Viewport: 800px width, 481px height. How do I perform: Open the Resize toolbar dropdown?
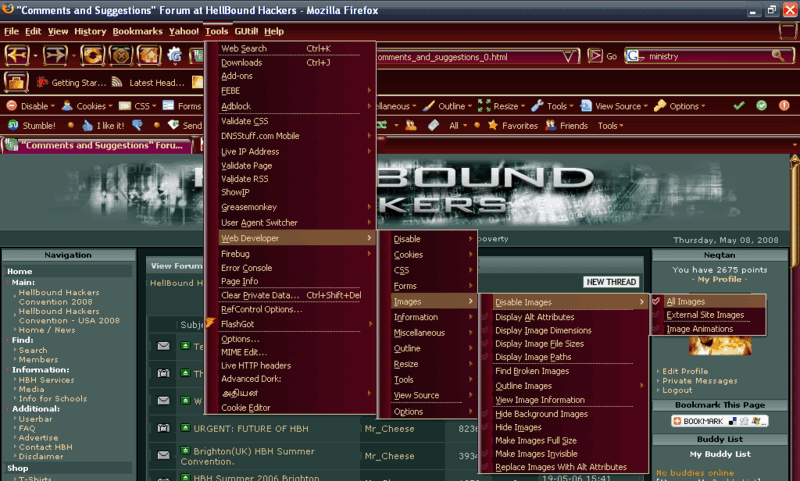point(502,106)
